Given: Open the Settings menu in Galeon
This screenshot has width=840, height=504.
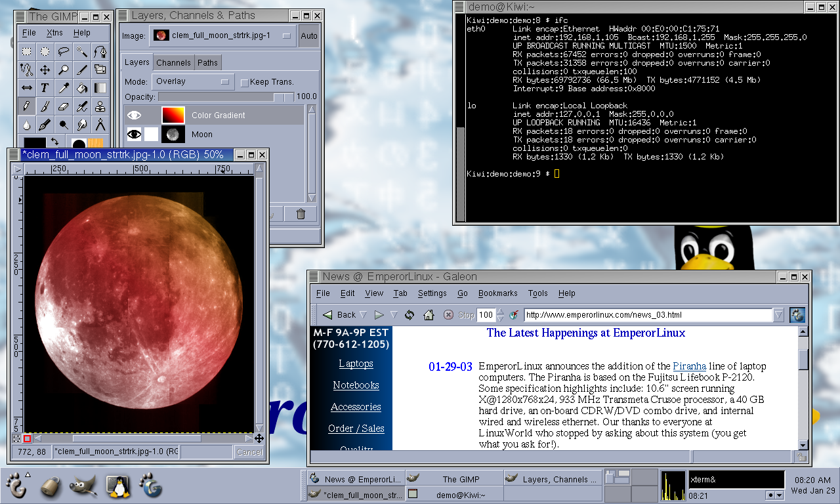Looking at the screenshot, I should tap(432, 293).
